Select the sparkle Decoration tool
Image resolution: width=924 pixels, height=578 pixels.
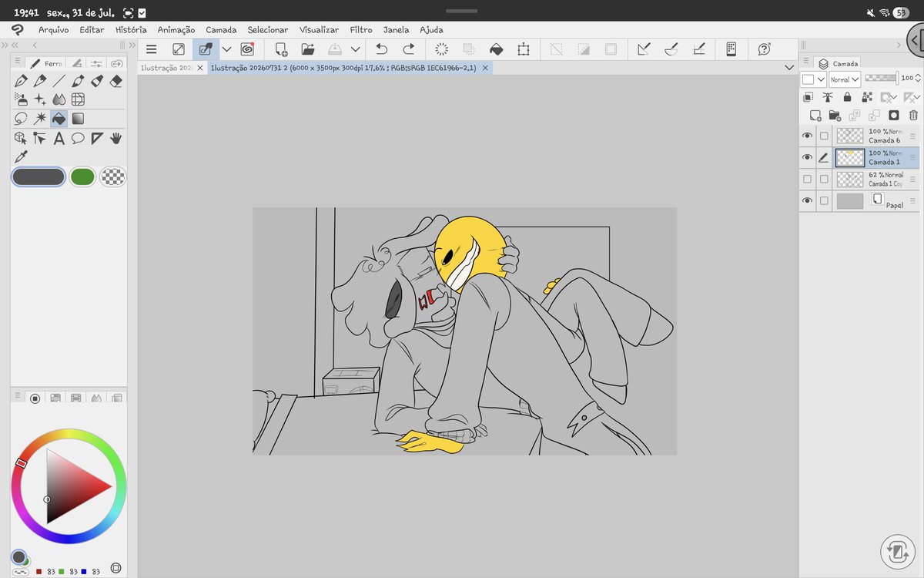(x=40, y=99)
